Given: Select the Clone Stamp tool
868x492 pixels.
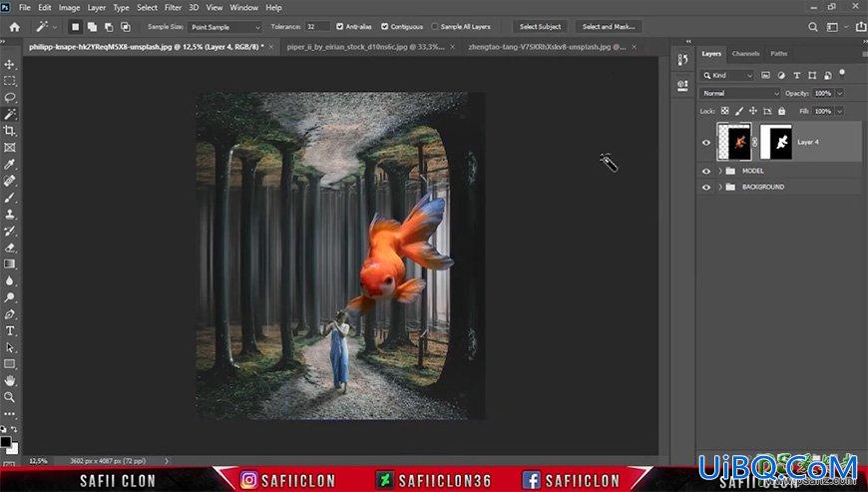Looking at the screenshot, I should (9, 215).
